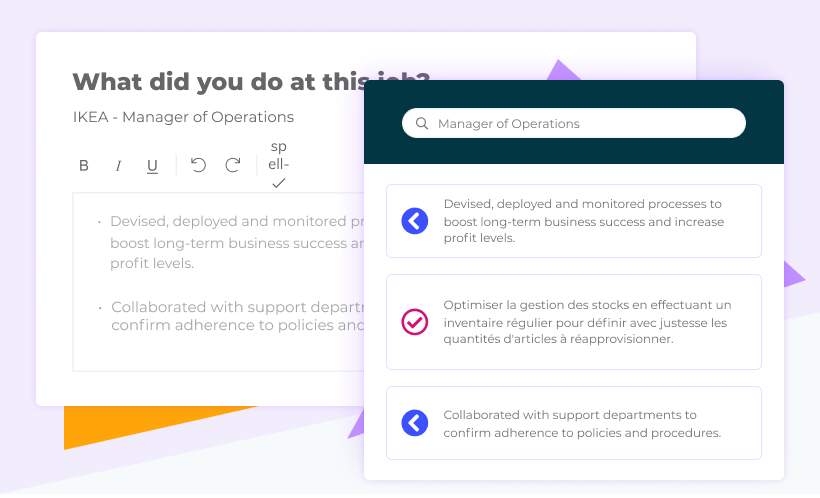Underline text using the U icon
Screen dimensions: 820x498
coord(152,166)
